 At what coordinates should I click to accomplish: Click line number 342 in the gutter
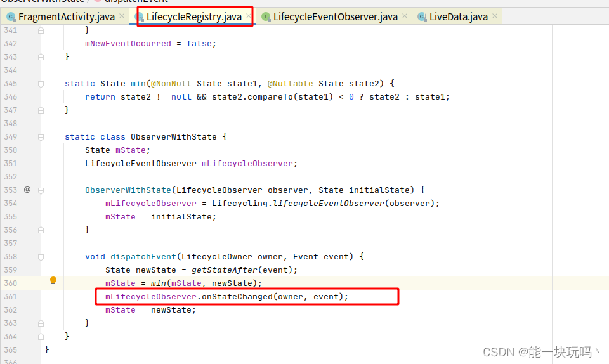(11, 44)
